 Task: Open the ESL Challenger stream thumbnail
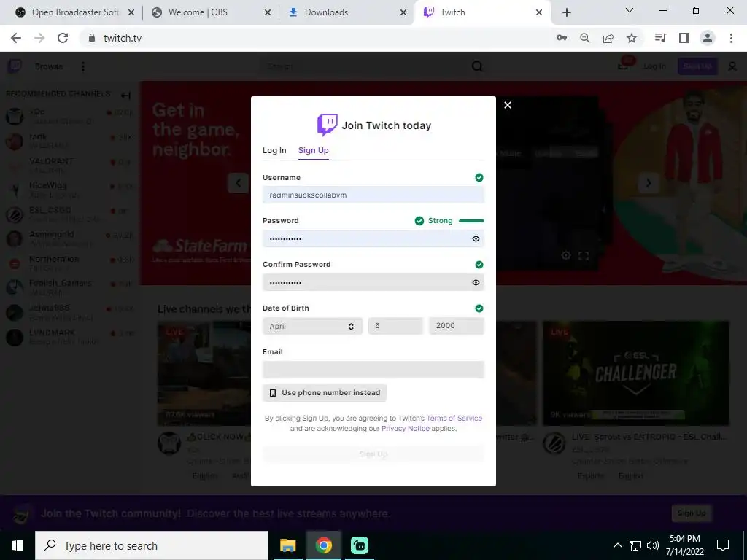635,373
